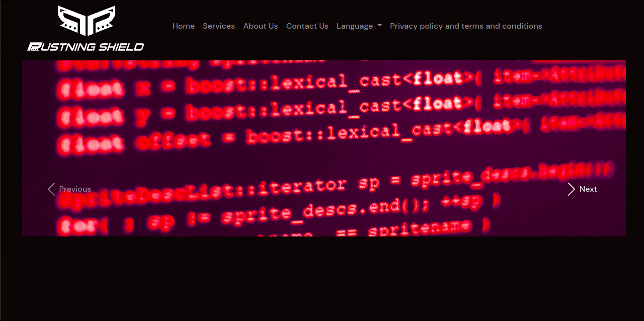644x321 pixels.
Task: Select the right-pointing slide navigation icon
Action: pyautogui.click(x=571, y=189)
